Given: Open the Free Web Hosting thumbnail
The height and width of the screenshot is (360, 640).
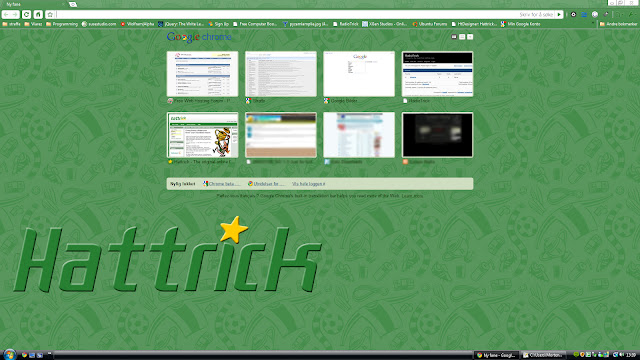Looking at the screenshot, I should point(202,74).
